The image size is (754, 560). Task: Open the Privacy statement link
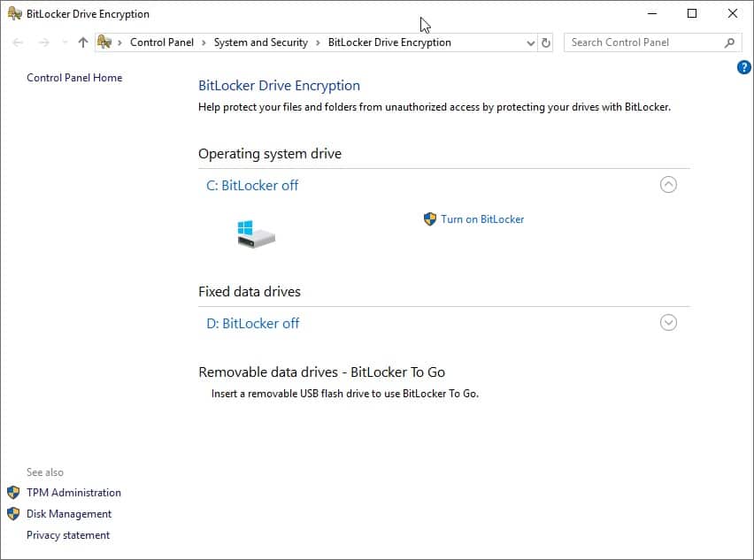click(x=68, y=535)
